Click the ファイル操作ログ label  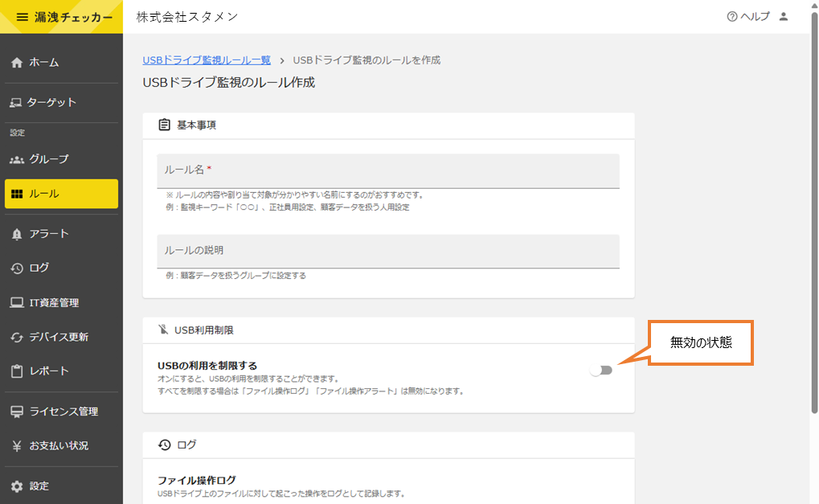point(197,480)
